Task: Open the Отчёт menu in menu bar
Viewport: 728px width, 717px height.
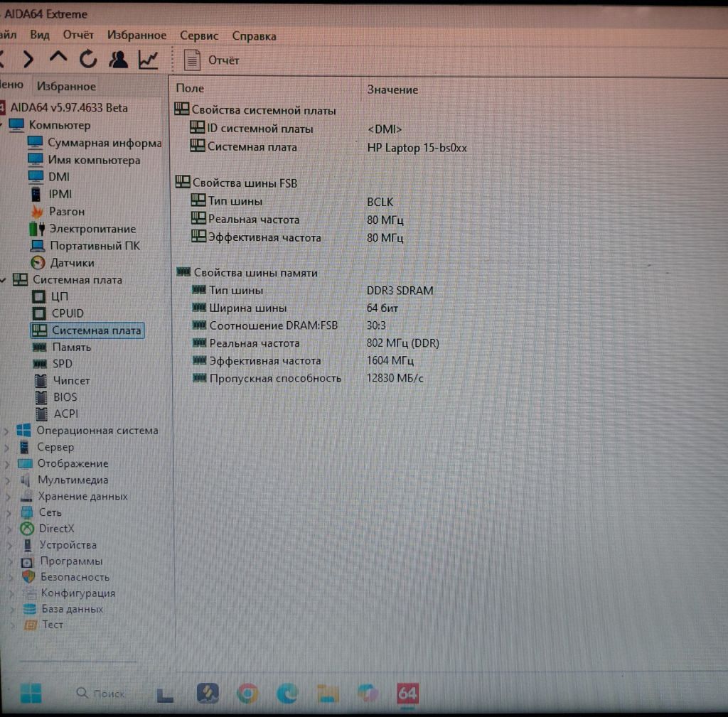Action: pos(78,35)
